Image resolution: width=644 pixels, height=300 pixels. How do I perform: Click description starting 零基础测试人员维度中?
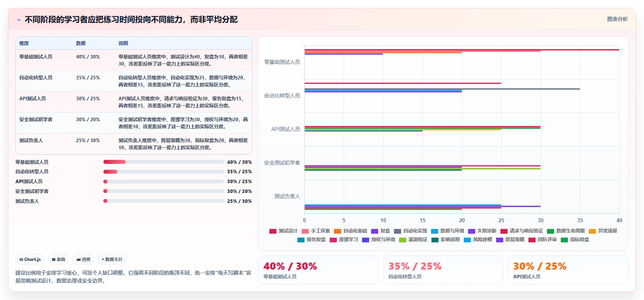183,60
